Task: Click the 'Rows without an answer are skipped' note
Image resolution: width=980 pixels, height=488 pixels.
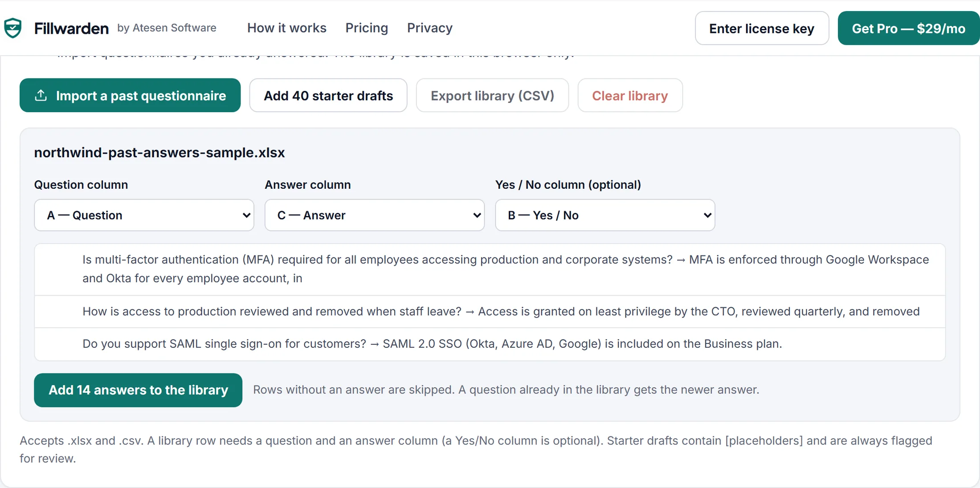Action: click(x=506, y=390)
